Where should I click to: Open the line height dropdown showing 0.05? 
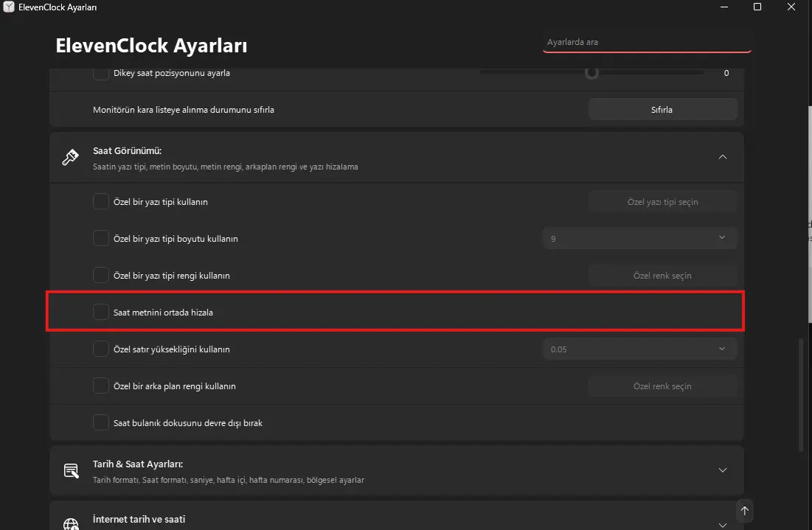pos(639,349)
